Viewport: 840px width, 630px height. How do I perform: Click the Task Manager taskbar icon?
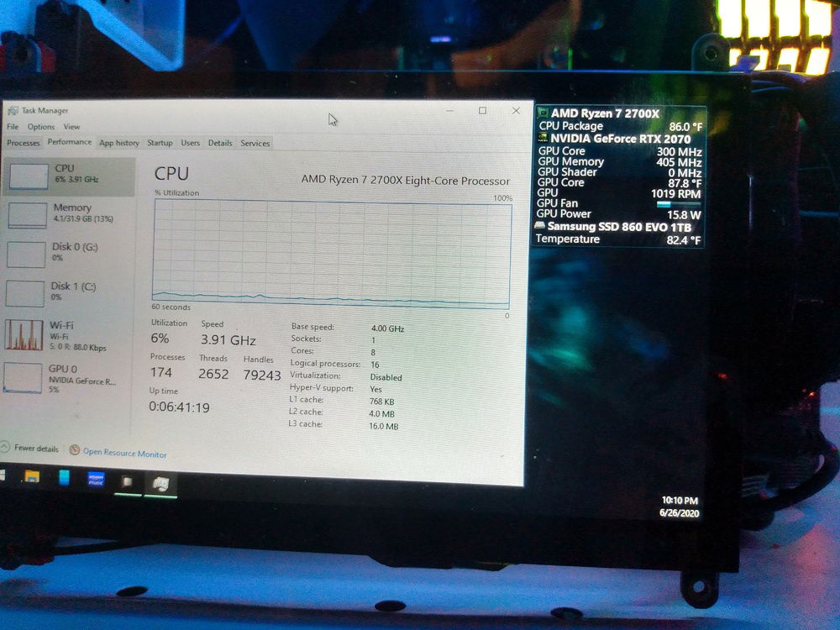click(160, 482)
